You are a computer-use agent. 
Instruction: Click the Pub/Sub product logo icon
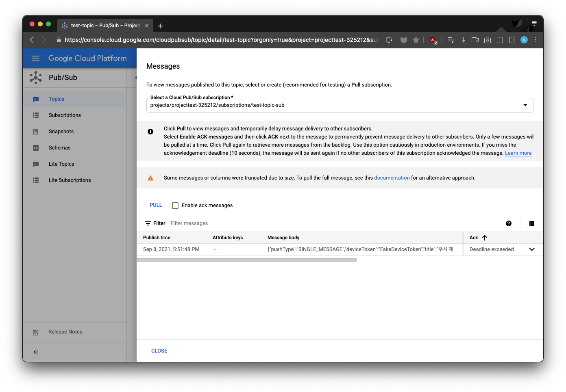point(36,78)
